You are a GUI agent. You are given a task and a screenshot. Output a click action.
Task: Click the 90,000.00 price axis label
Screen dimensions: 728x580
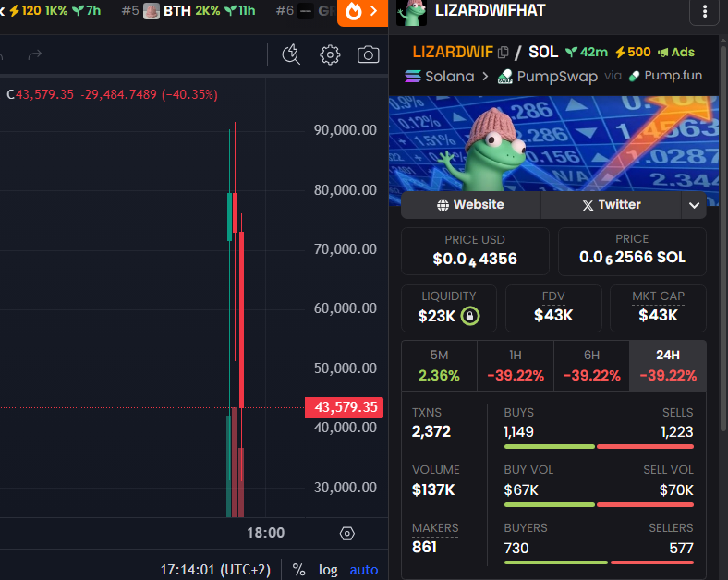345,130
